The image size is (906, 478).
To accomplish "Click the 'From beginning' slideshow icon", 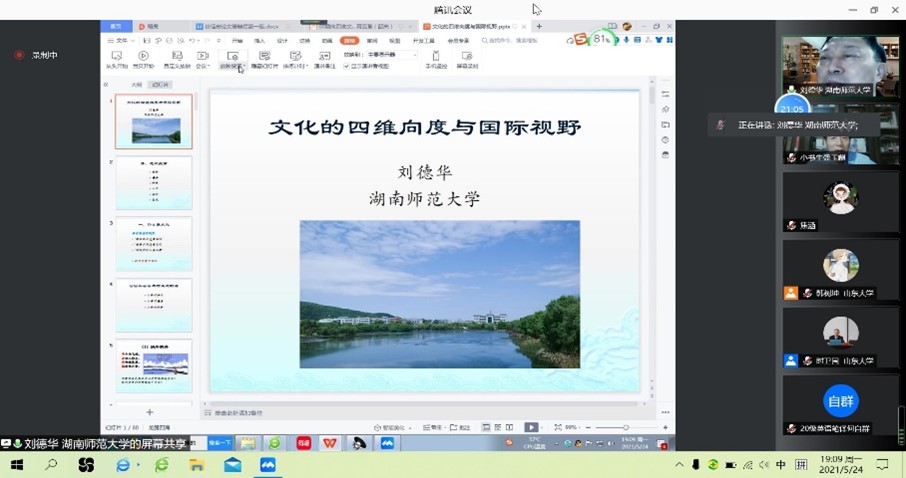I will 117,58.
